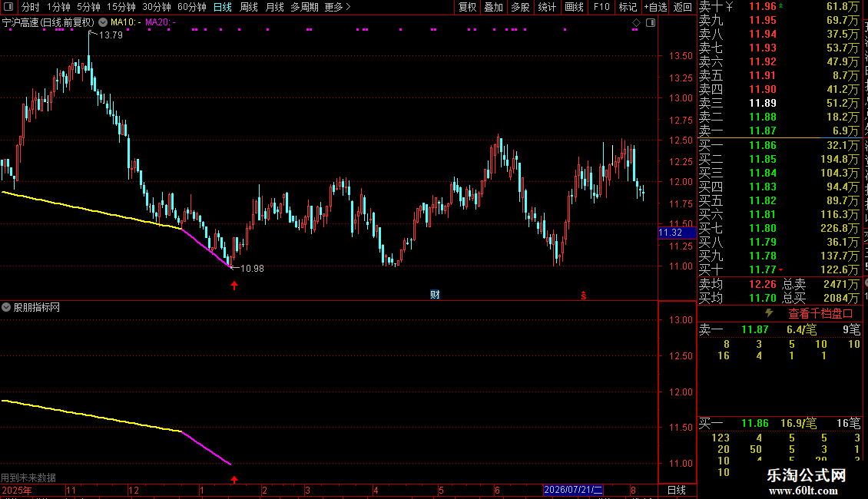
Task: Click the window split icon in chart header
Action: click(x=651, y=23)
